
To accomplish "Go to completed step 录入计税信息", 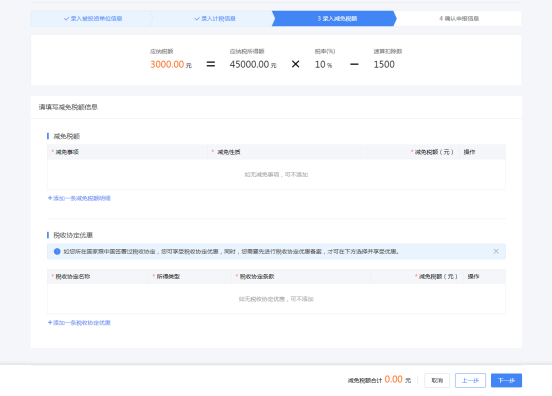I will [x=215, y=19].
